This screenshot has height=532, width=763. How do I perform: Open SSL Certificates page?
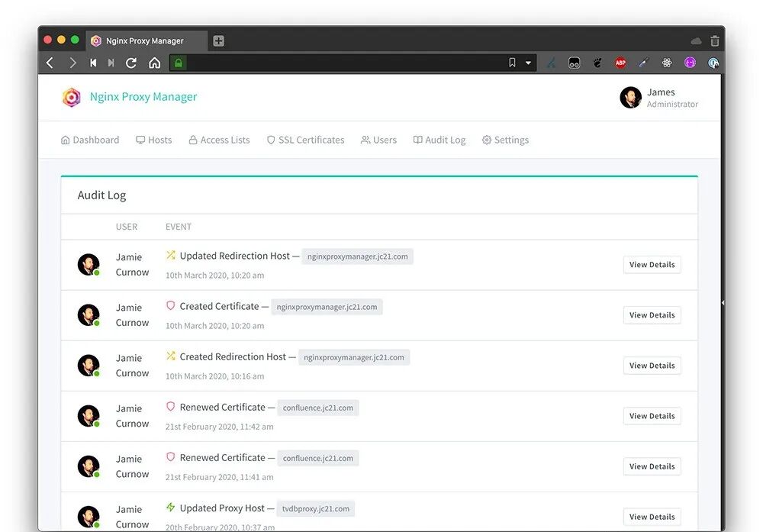306,140
